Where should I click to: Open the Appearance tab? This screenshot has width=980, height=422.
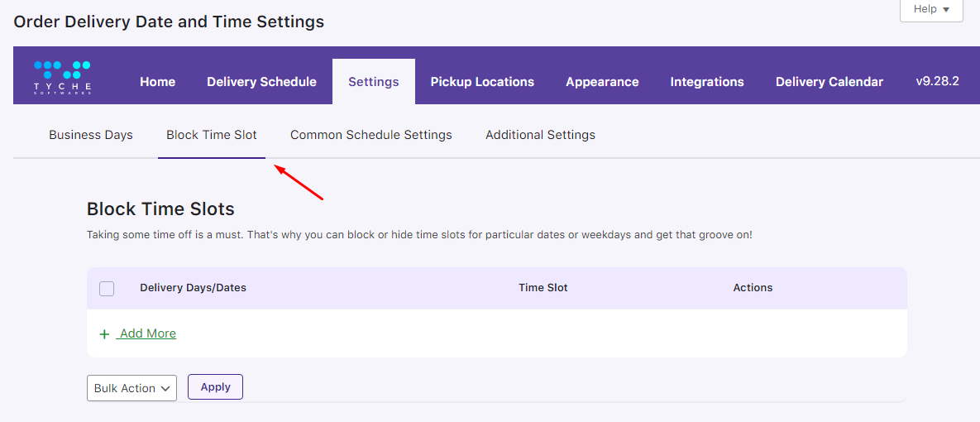(x=602, y=82)
